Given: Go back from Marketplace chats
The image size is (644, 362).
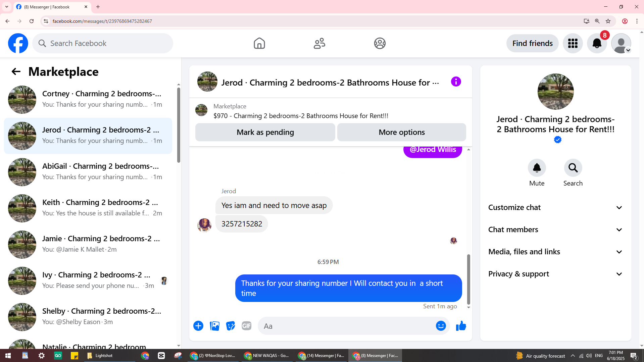Looking at the screenshot, I should coord(16,71).
